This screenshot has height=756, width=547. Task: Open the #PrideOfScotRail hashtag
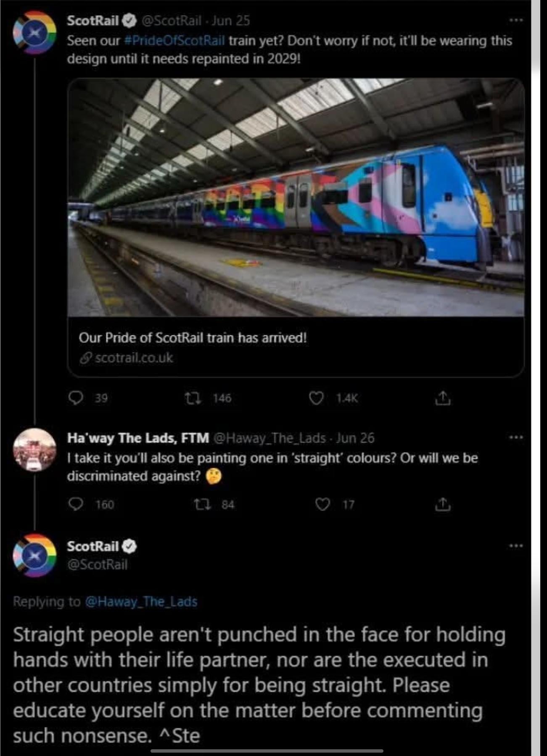tap(175, 41)
